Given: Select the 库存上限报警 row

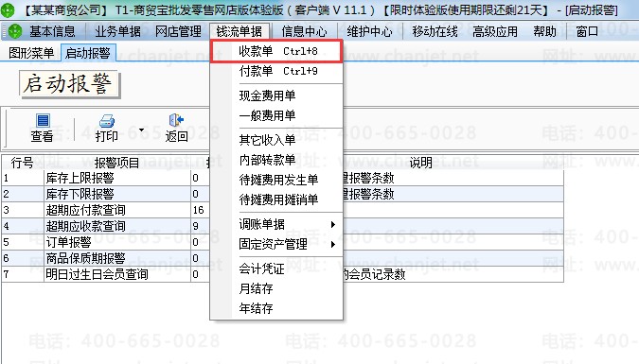Looking at the screenshot, I should point(282,178).
